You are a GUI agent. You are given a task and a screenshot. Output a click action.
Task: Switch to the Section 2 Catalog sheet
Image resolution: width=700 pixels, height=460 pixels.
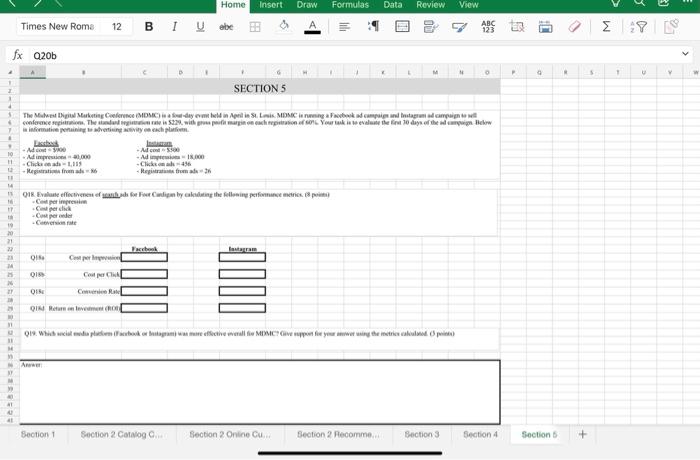coord(121,434)
